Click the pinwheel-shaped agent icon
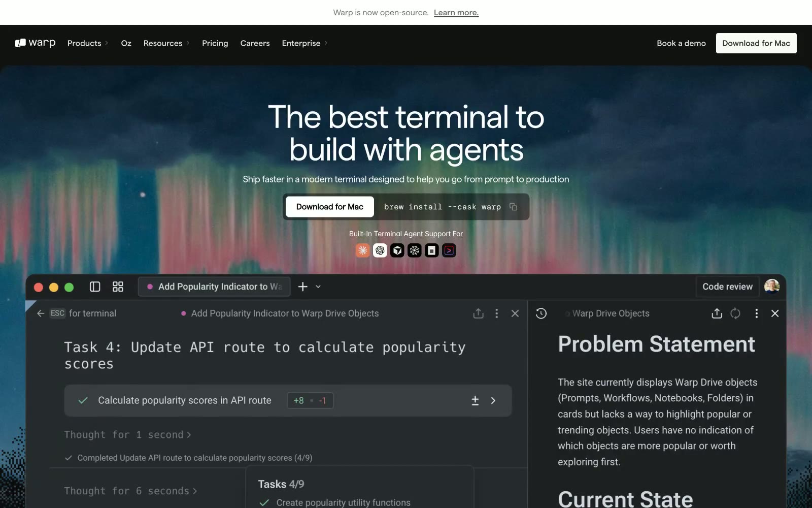This screenshot has width=812, height=508. pos(415,250)
